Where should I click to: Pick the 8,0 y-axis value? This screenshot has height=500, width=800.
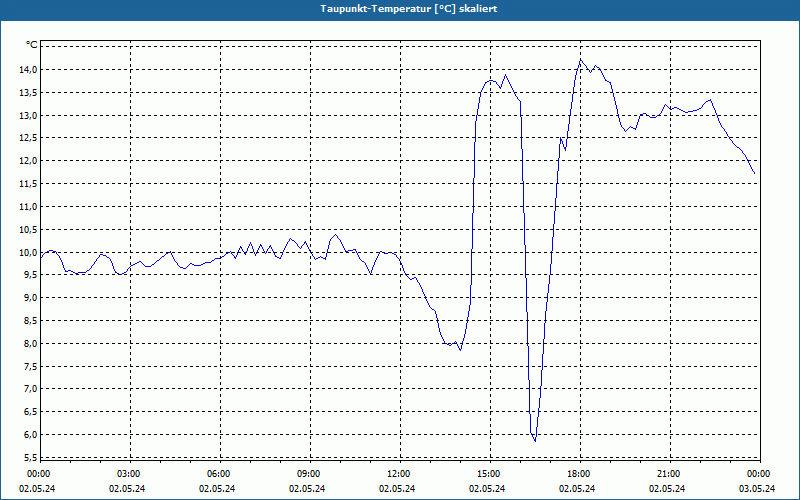click(32, 343)
